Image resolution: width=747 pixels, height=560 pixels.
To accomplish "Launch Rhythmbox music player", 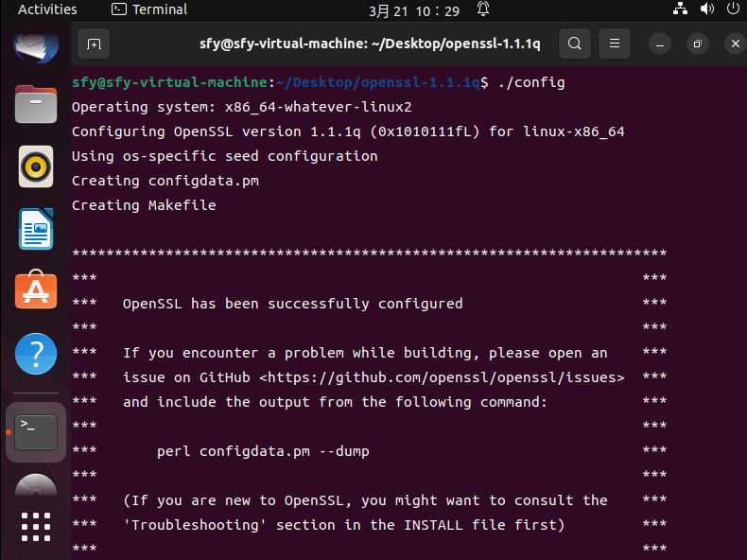I will [x=36, y=167].
